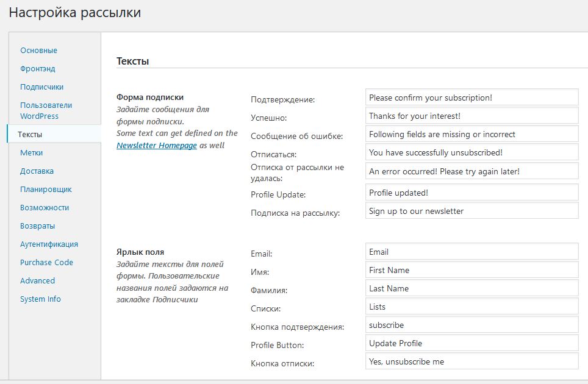
Task: Follow the Newsletter Homepage link
Action: pyautogui.click(x=157, y=146)
